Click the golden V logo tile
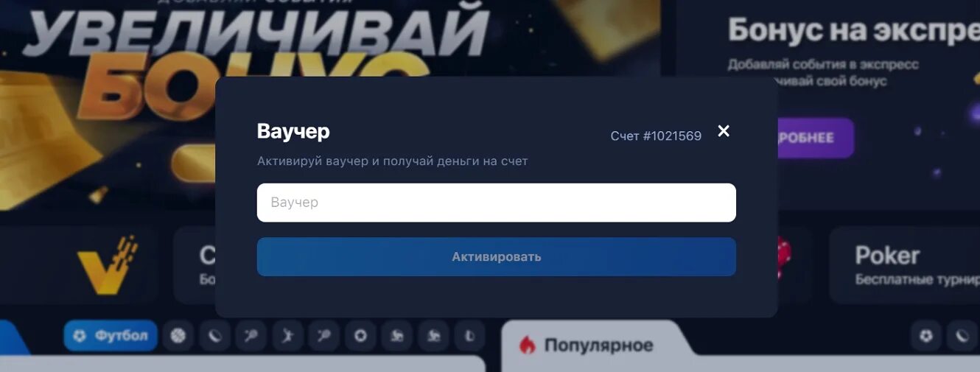This screenshot has height=372, width=980. click(108, 264)
